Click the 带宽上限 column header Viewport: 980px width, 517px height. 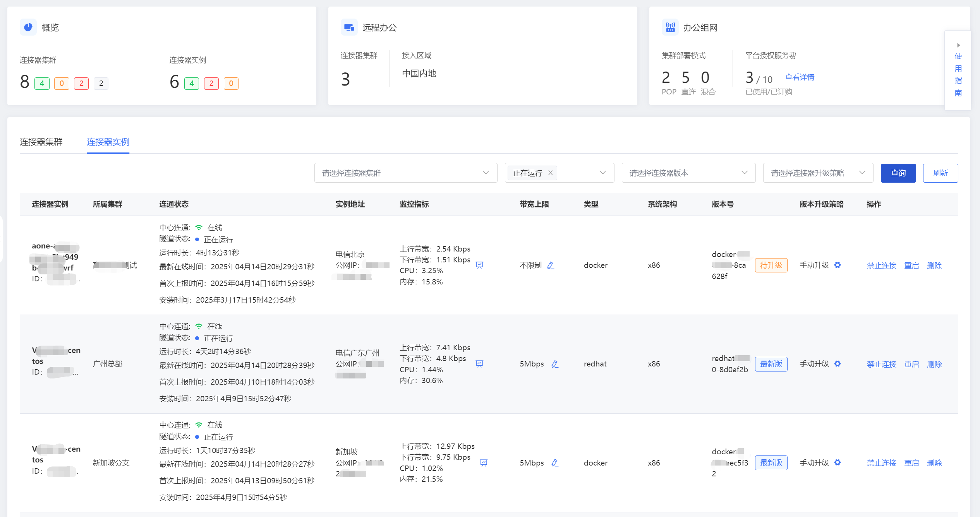(x=534, y=204)
